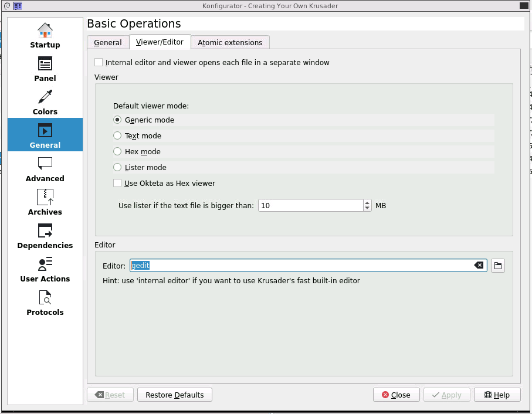Clear the Editor text field
The image size is (532, 414).
479,265
